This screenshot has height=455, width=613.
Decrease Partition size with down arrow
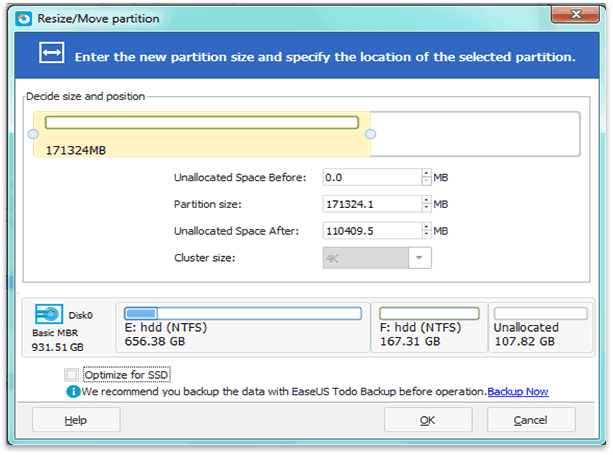pyautogui.click(x=427, y=208)
